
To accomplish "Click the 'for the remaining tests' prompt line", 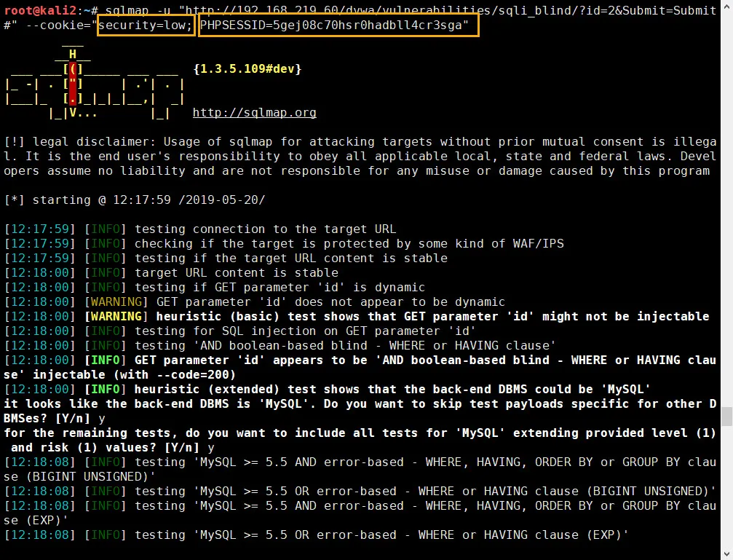I will (x=360, y=433).
